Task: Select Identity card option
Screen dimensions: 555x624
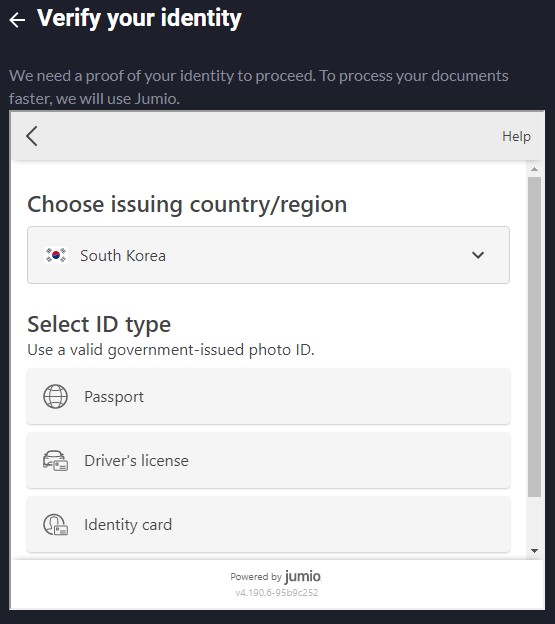Action: pyautogui.click(x=268, y=525)
